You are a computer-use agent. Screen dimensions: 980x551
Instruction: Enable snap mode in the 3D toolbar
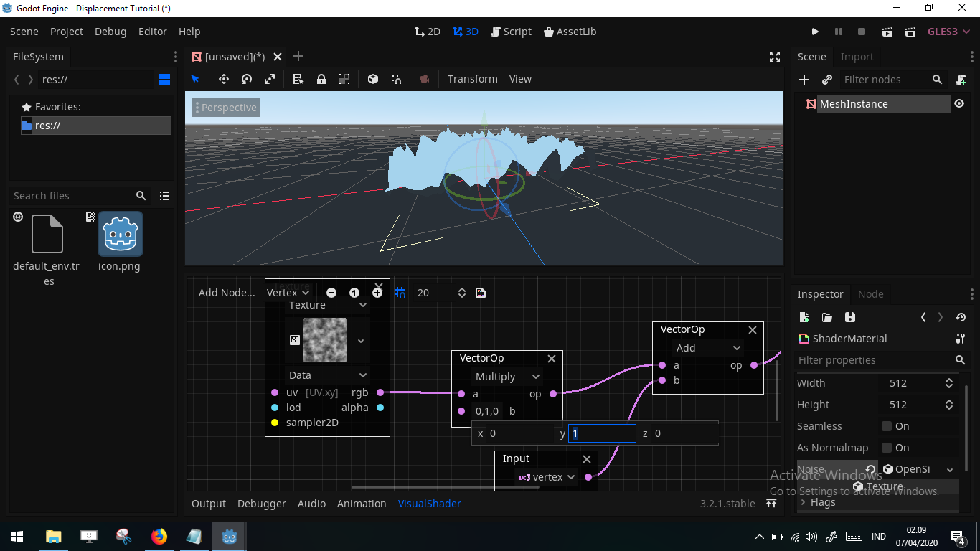pos(396,79)
